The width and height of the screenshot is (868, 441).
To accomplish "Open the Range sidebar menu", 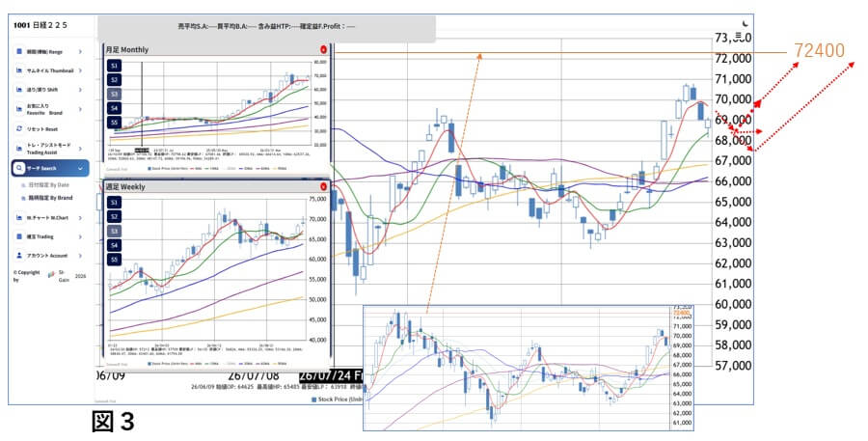I will tap(50, 51).
